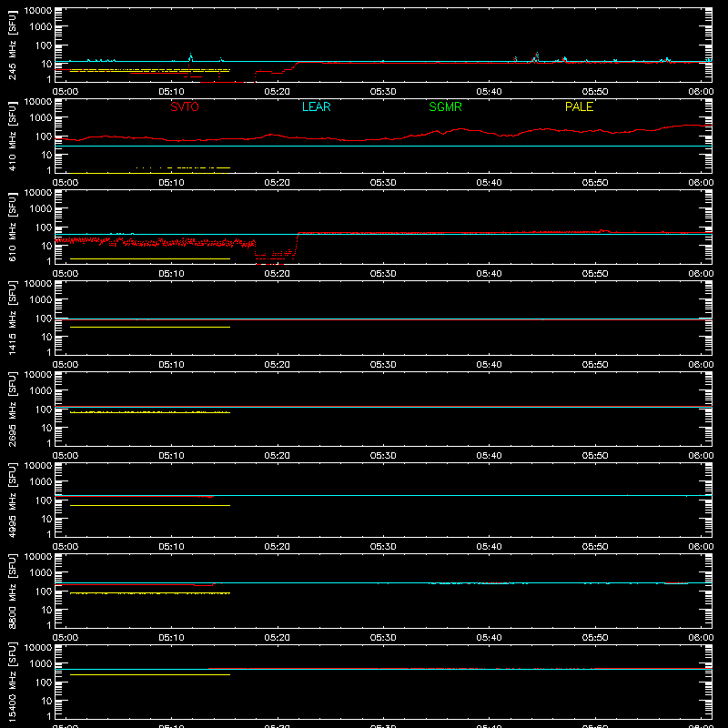Click 05:10 tick under the 2695 MHz panel
Screen dimensions: 728x728
171,456
